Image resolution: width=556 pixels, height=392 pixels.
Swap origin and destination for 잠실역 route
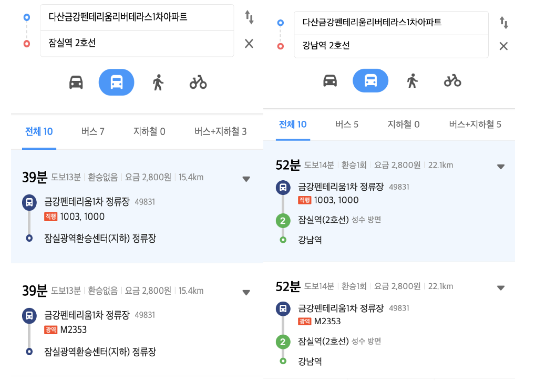[x=249, y=17]
